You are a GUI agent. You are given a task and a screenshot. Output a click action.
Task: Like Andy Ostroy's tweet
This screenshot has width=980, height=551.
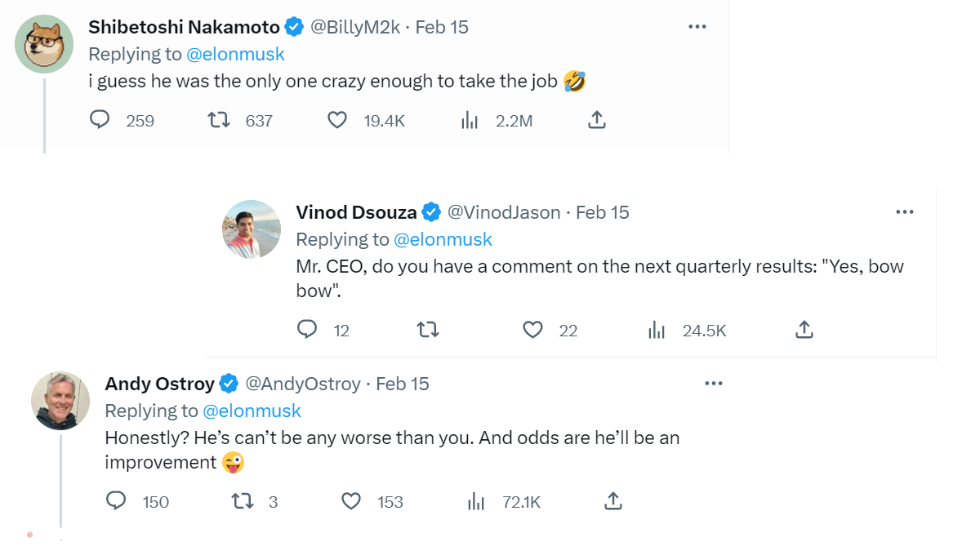(351, 501)
